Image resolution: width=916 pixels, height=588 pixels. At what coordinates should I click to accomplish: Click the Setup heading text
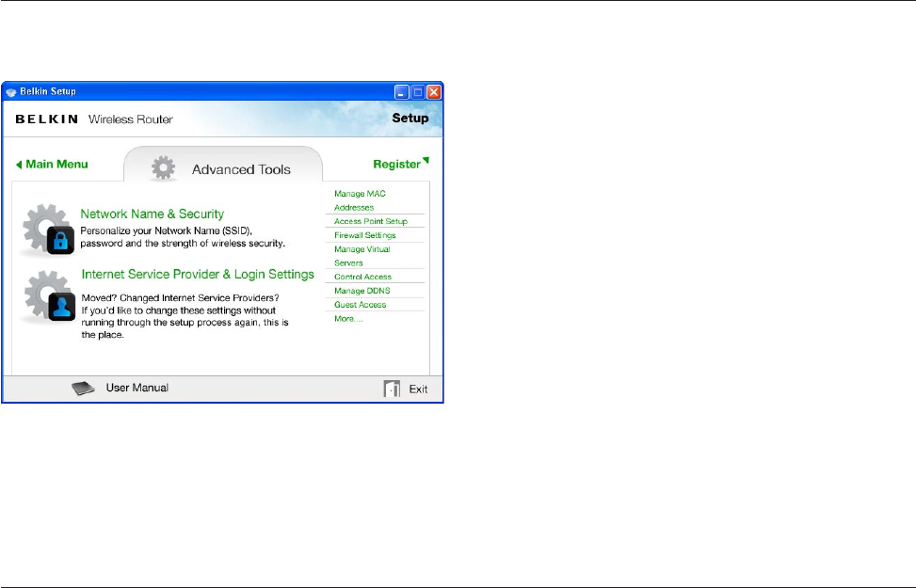[x=410, y=118]
